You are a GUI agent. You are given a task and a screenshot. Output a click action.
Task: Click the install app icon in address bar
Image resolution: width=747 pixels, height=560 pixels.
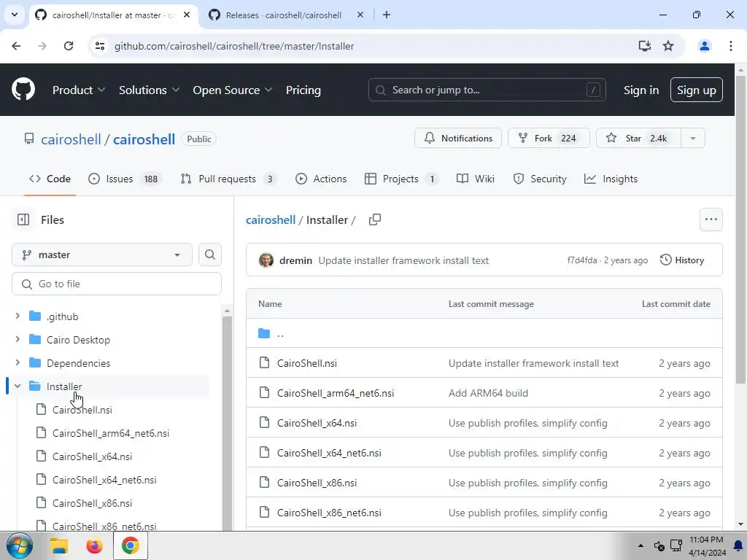coord(644,46)
